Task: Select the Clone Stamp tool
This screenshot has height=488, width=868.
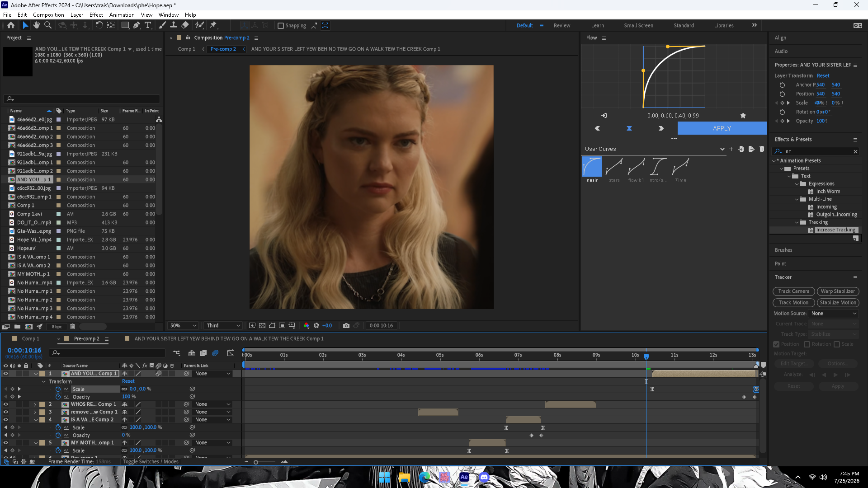Action: tap(174, 25)
